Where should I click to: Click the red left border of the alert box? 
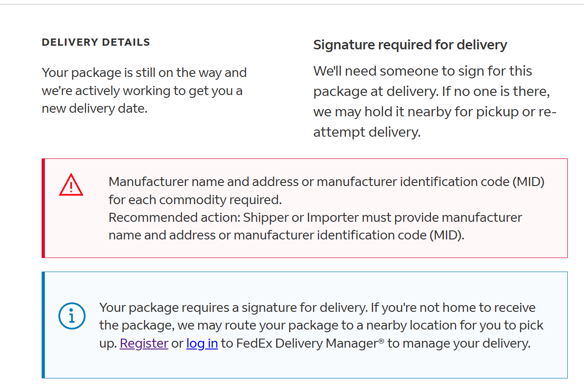coord(43,208)
